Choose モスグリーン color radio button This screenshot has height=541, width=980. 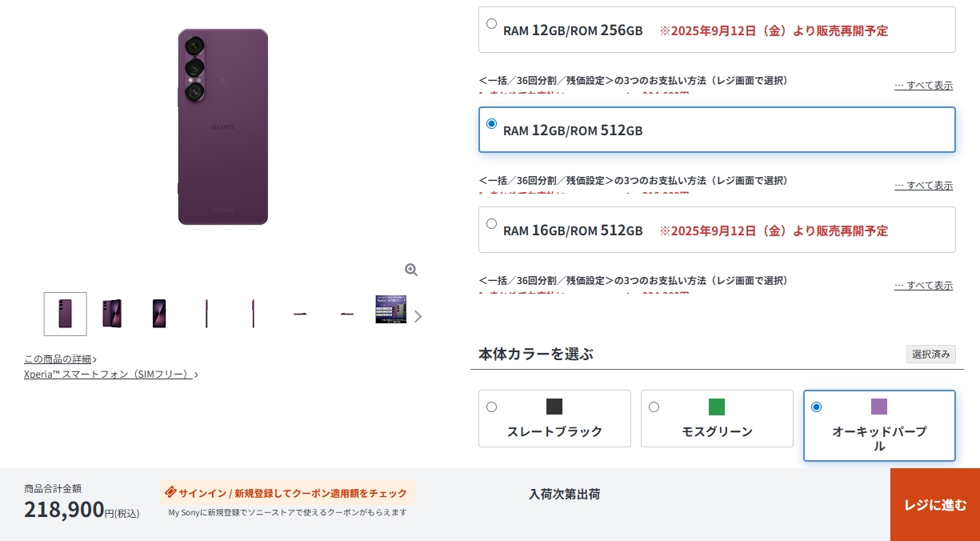click(654, 407)
